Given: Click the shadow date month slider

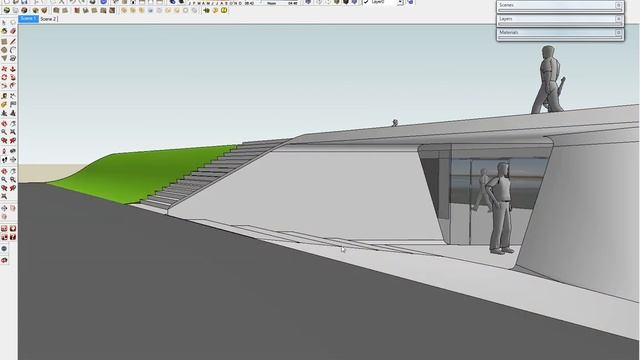Looking at the screenshot, I should pyautogui.click(x=215, y=3).
